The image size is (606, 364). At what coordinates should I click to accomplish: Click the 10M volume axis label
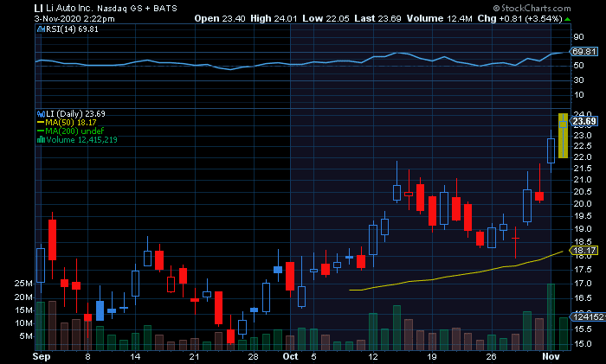pyautogui.click(x=23, y=323)
